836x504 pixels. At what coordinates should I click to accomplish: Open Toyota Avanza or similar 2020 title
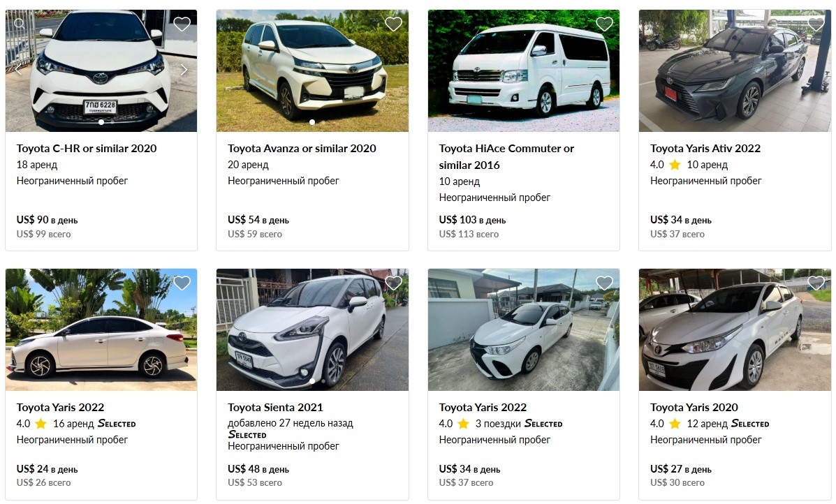(x=302, y=148)
